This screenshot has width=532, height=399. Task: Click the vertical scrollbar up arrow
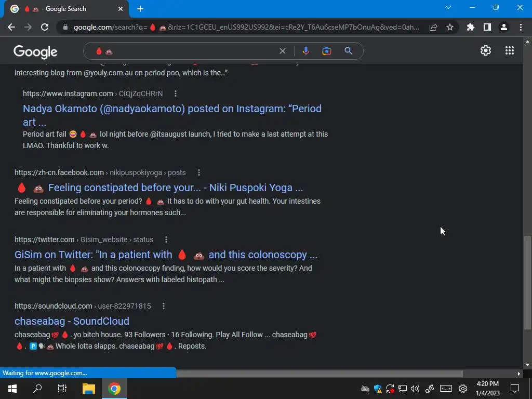[x=527, y=42]
